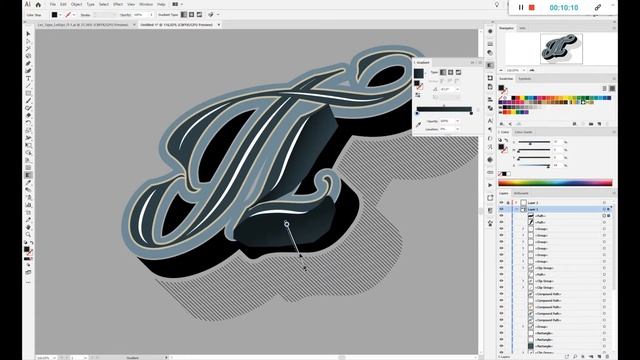Switch to the Color Guide tab
640x360 pixels.
(523, 132)
